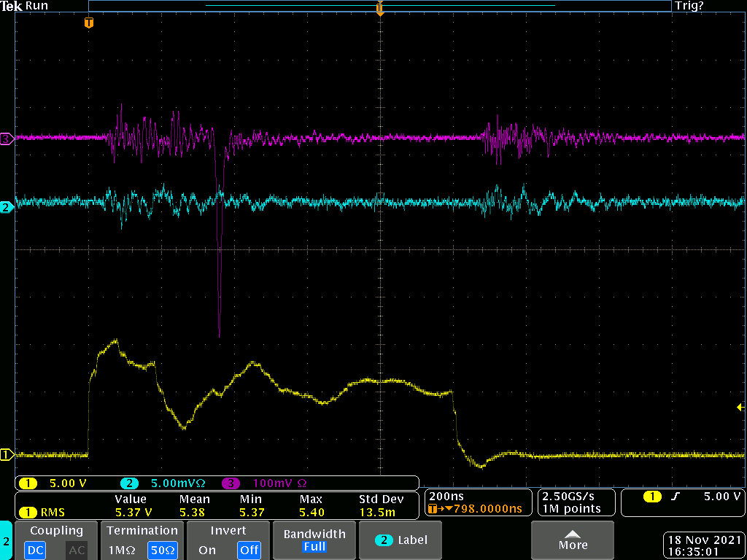Click the 2.50GS/s 1M points readout
747x560 pixels.
[576, 502]
